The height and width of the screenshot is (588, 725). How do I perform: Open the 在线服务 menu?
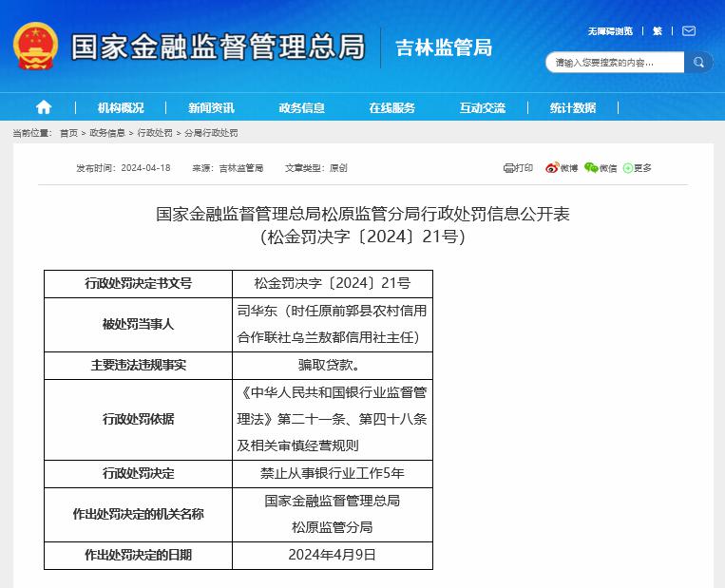click(x=392, y=107)
